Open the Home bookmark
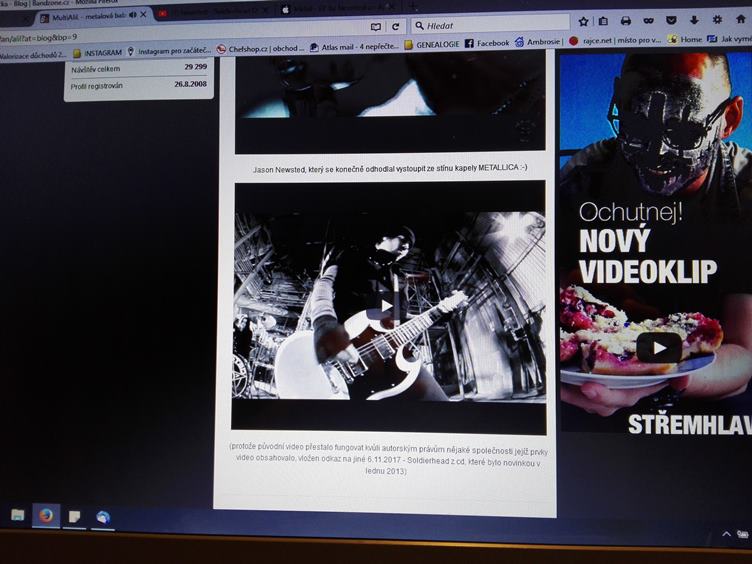This screenshot has height=564, width=752. point(685,39)
